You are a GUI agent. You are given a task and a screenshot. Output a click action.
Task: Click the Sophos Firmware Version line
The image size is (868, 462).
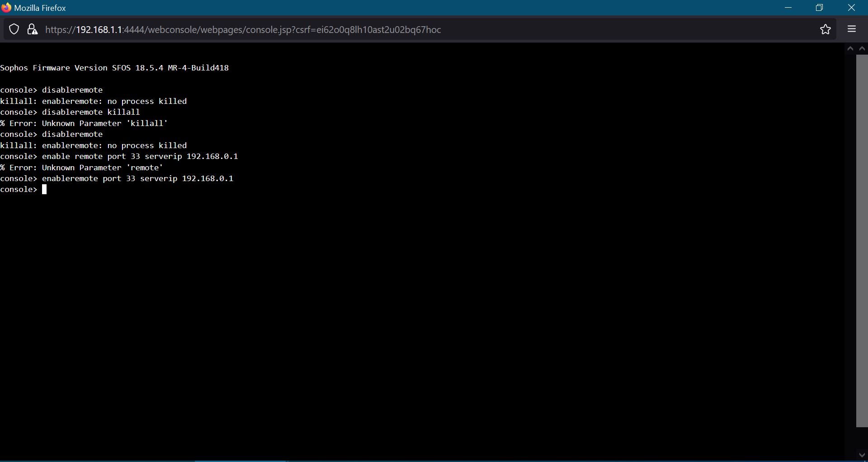[x=114, y=68]
